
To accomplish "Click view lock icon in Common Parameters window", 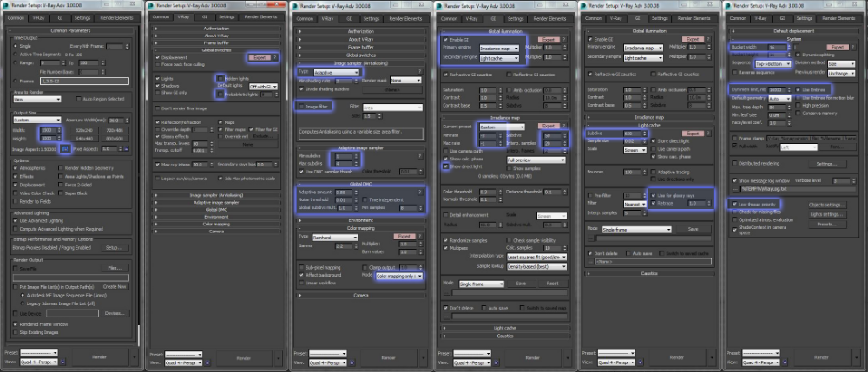I will 62,362.
